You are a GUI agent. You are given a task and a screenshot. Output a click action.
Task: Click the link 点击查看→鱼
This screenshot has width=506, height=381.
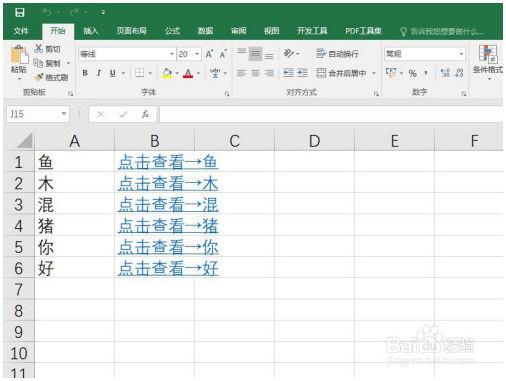(x=168, y=162)
